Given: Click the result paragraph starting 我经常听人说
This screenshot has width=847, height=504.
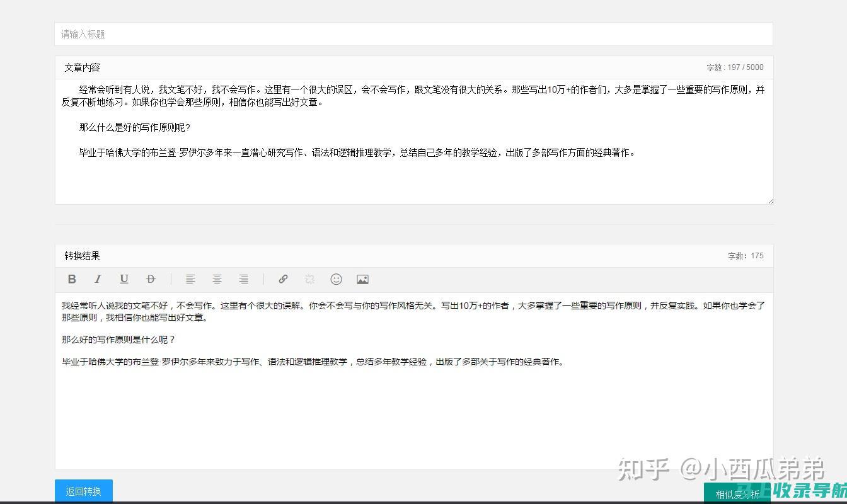Looking at the screenshot, I should 413,311.
